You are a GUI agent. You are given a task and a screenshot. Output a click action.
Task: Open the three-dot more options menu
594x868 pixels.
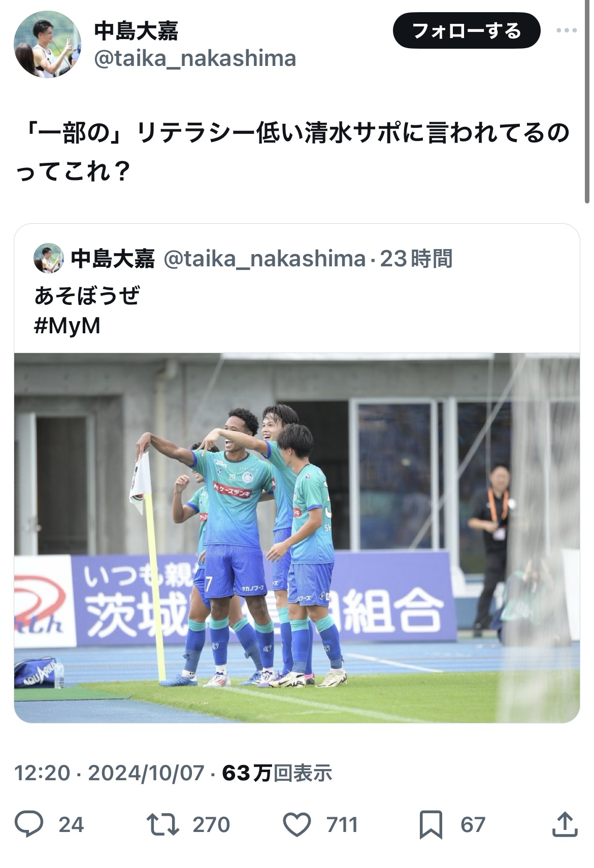[x=567, y=30]
